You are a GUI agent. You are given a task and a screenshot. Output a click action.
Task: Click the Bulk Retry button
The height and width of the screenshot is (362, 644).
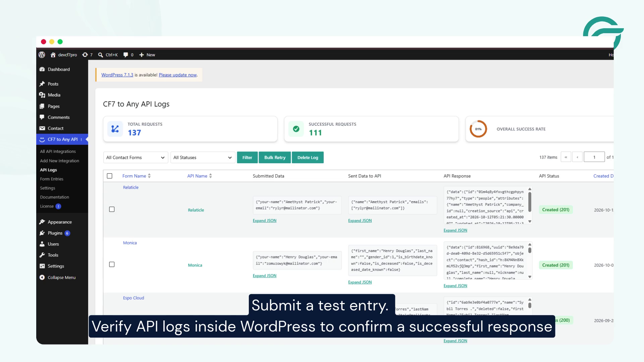(x=275, y=158)
